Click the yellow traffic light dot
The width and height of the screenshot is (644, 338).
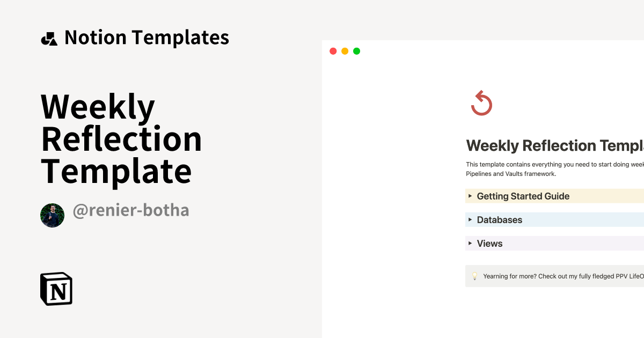(345, 50)
